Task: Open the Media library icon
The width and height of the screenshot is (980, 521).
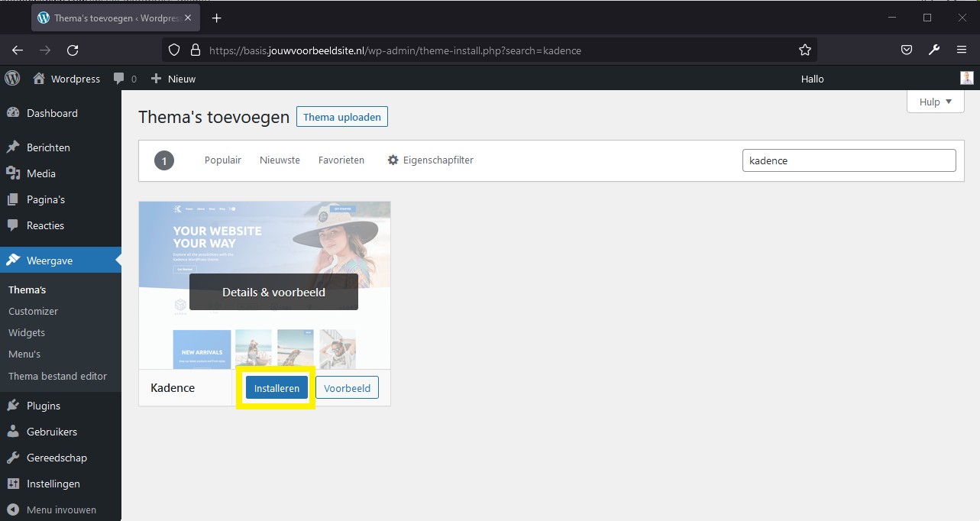Action: pyautogui.click(x=15, y=173)
